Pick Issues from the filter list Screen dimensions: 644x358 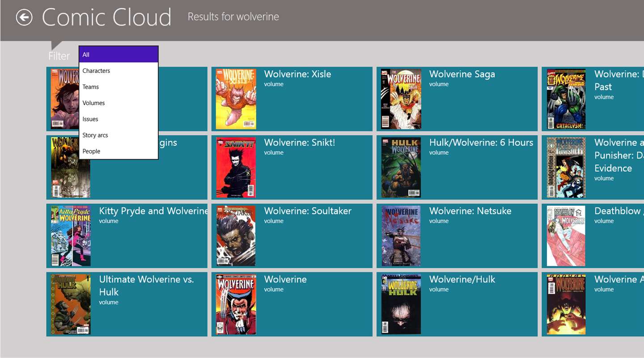click(119, 119)
